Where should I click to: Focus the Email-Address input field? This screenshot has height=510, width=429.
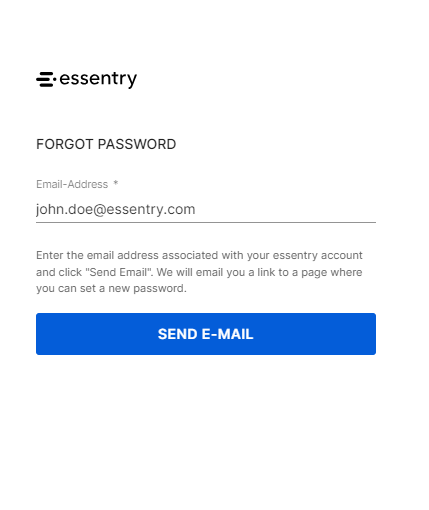pos(206,209)
